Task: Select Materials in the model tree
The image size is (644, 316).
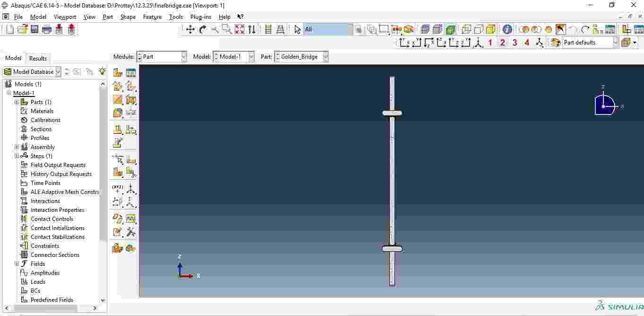Action: (42, 111)
